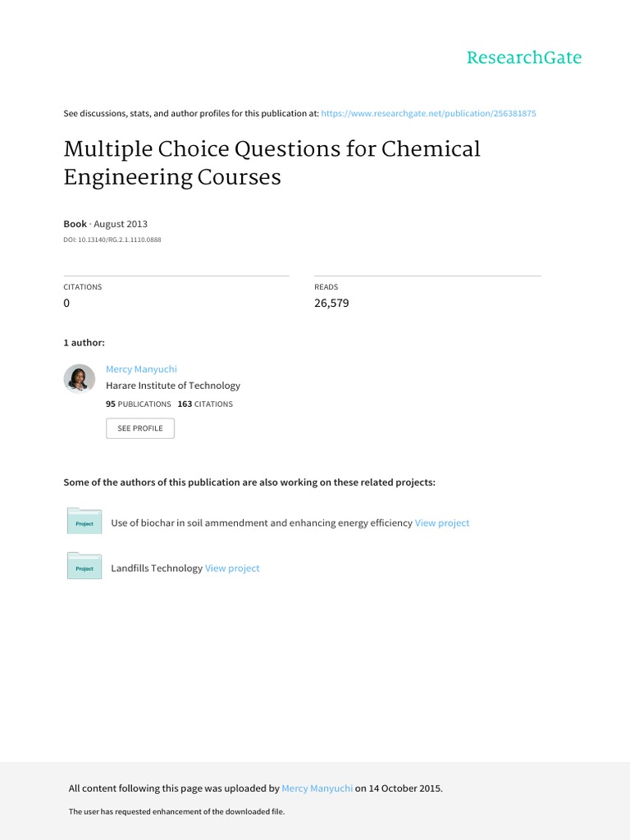Screen dimensions: 630x840
Task: Click the biochar soil amendment project title
Action: pos(261,523)
